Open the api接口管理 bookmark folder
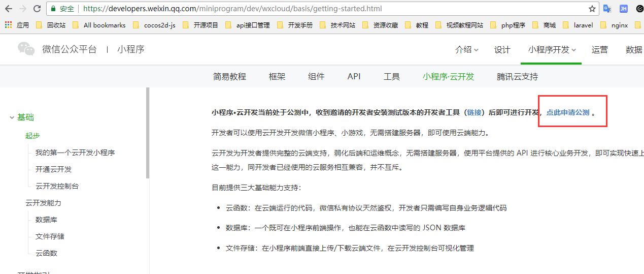This screenshot has height=274, width=644. click(x=247, y=25)
